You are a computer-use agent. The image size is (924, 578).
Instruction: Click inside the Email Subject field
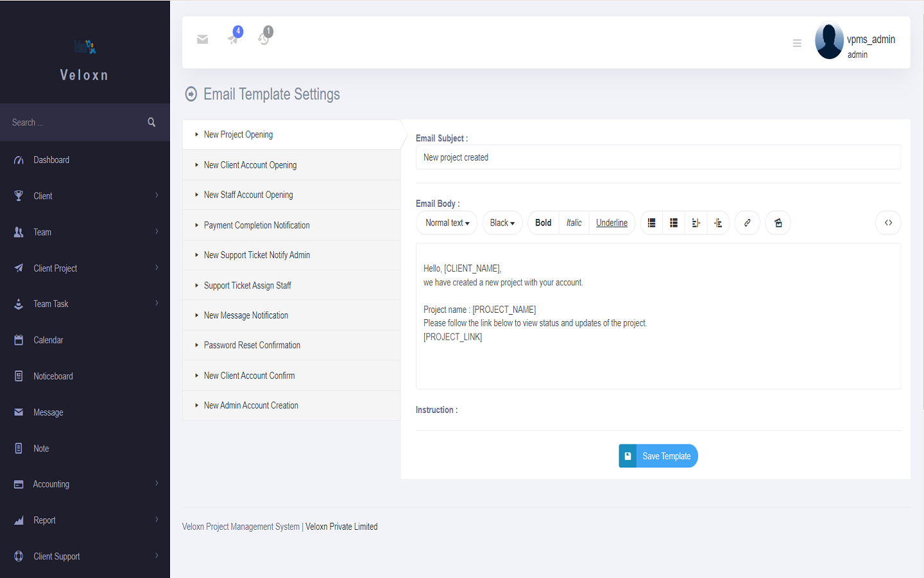click(658, 157)
